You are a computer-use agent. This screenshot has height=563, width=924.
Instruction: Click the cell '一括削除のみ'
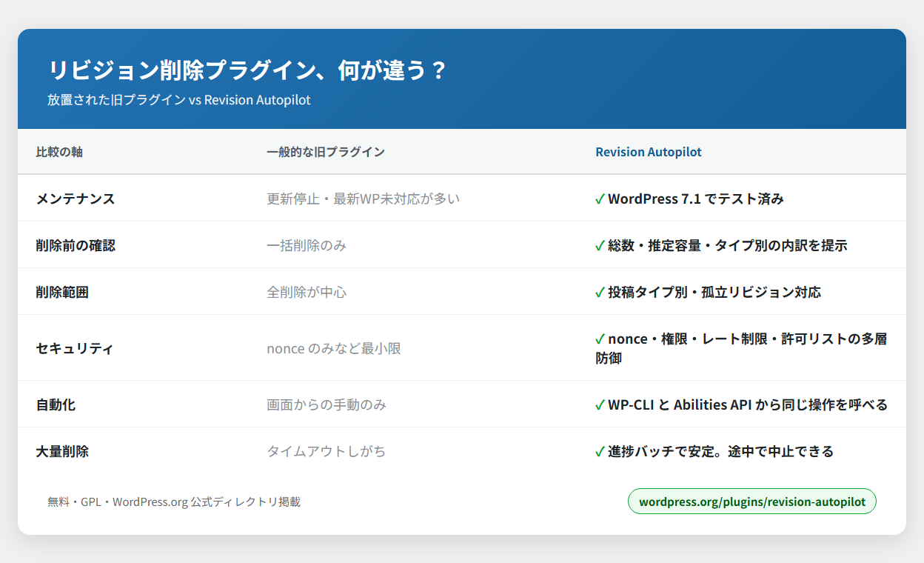pos(307,245)
